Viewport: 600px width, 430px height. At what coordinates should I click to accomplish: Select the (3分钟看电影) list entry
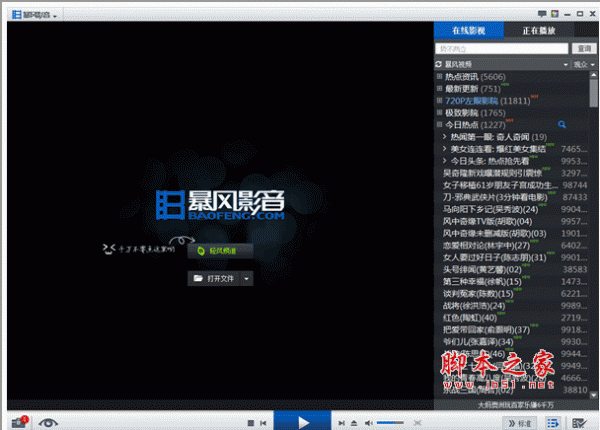click(515, 197)
